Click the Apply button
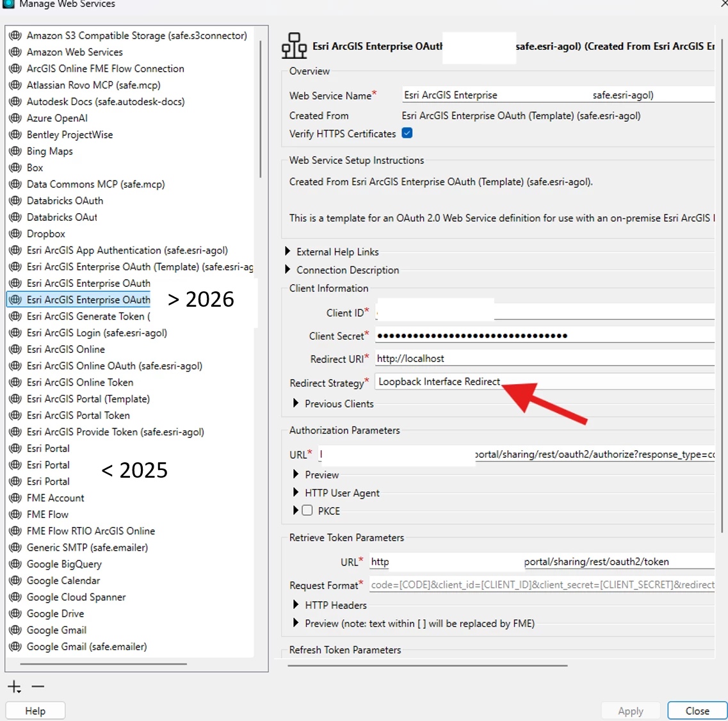The image size is (728, 721). click(631, 711)
